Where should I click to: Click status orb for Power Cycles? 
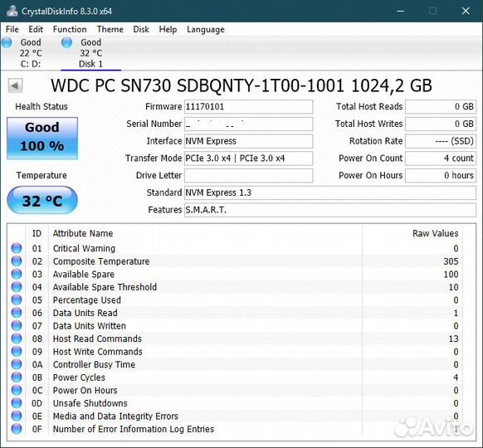click(17, 377)
